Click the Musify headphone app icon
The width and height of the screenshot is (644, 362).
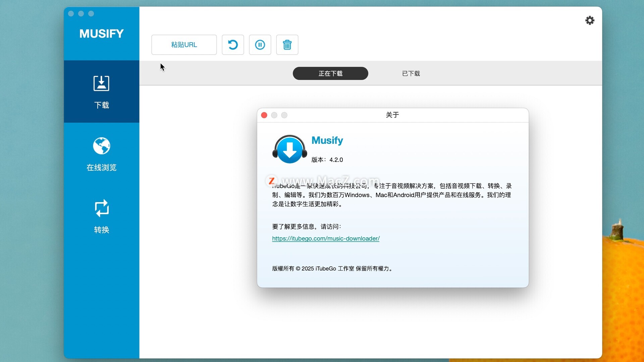pos(290,149)
